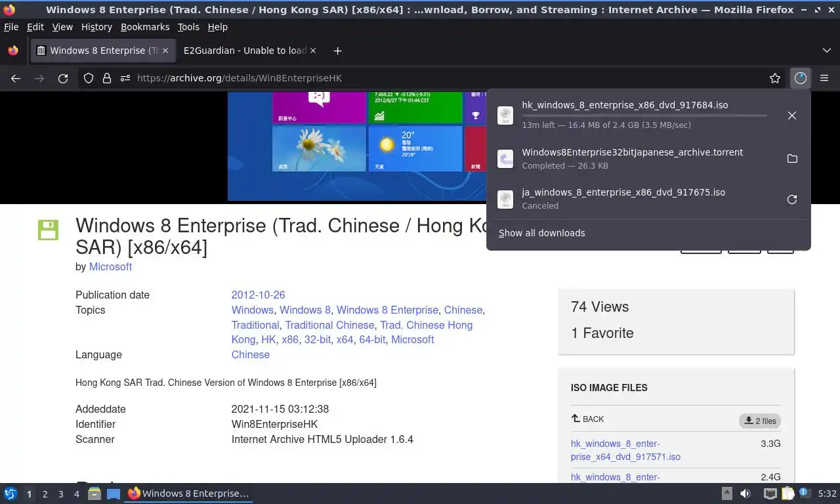
Task: Open the site permissions icon in the address bar
Action: pyautogui.click(x=125, y=78)
